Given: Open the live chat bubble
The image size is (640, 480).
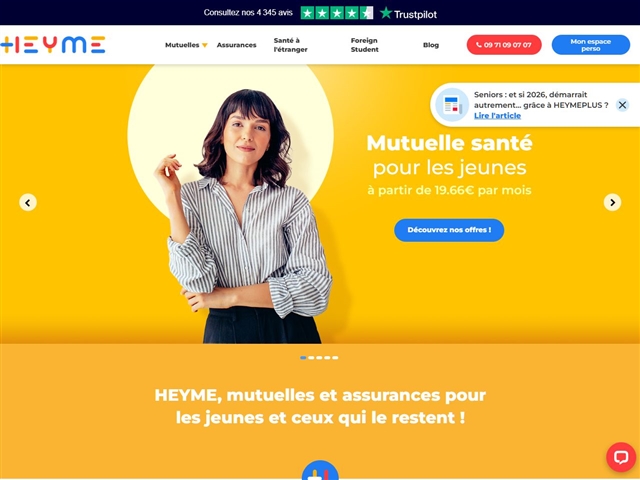Looking at the screenshot, I should (621, 457).
